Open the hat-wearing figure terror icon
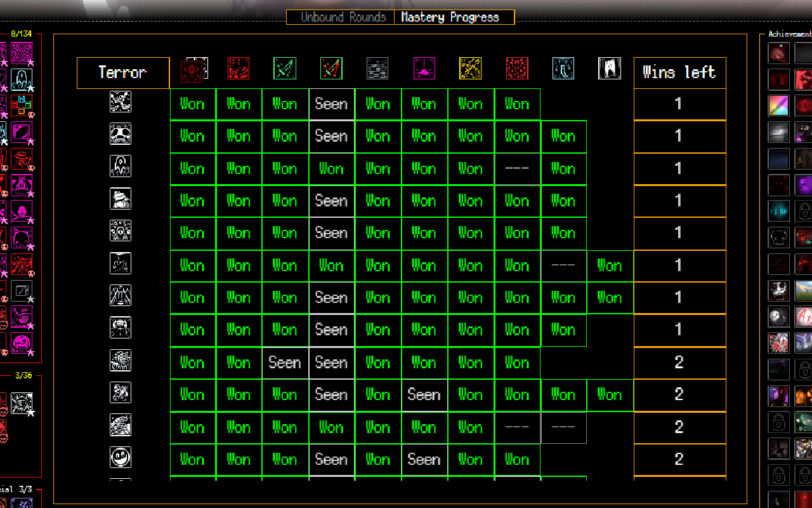Image resolution: width=812 pixels, height=508 pixels. pos(121,199)
